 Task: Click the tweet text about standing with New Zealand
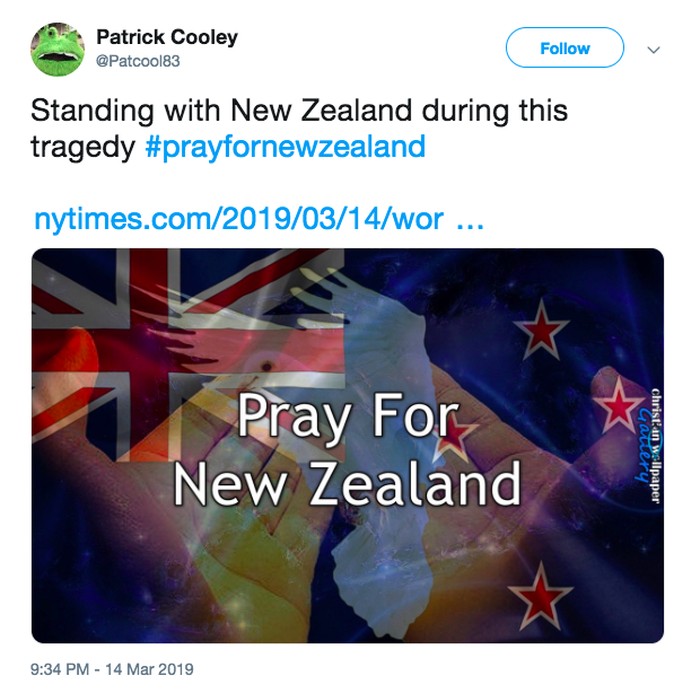tap(299, 129)
